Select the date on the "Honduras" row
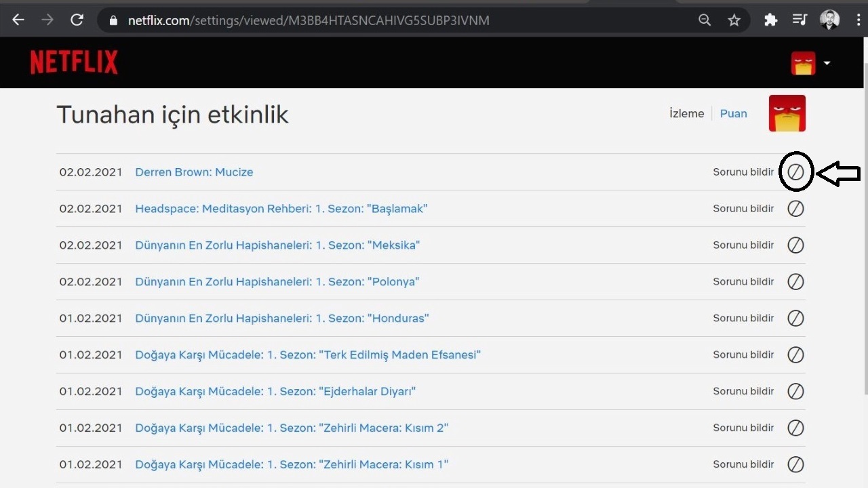 click(x=91, y=319)
